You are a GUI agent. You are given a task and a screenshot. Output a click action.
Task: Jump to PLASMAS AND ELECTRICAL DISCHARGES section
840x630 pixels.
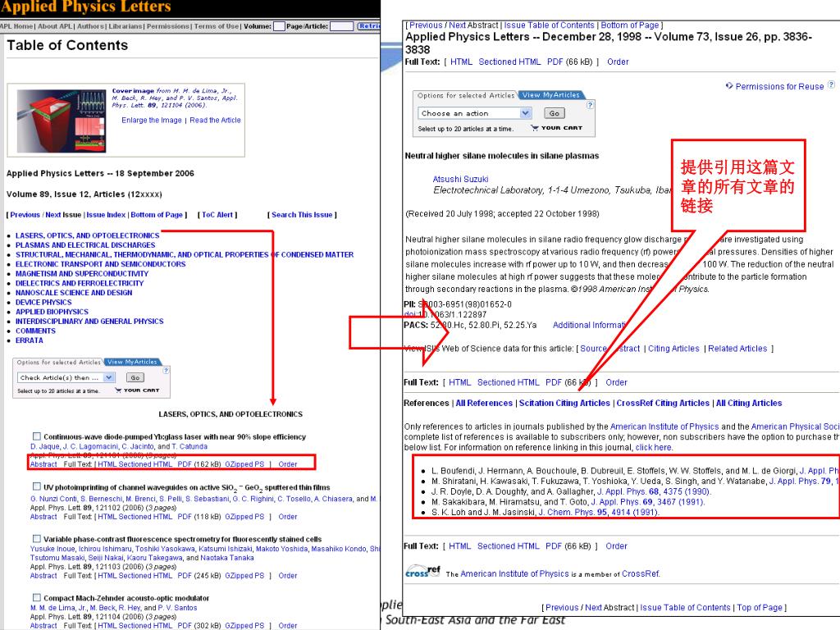point(85,244)
